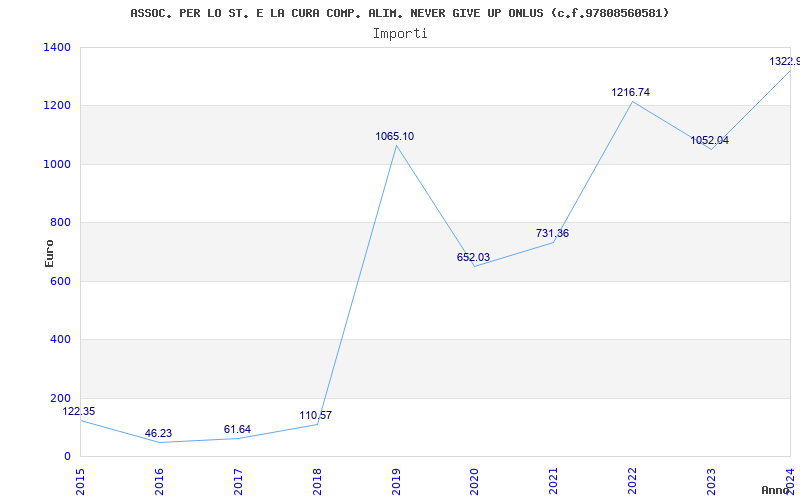Click data label 652.03 for 2020
Image resolution: width=800 pixels, height=500 pixels.
click(x=473, y=257)
